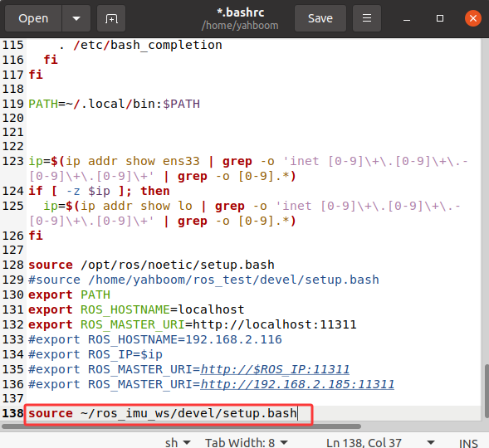This screenshot has height=448, width=489.
Task: Minimize the gedit window
Action: [407, 19]
